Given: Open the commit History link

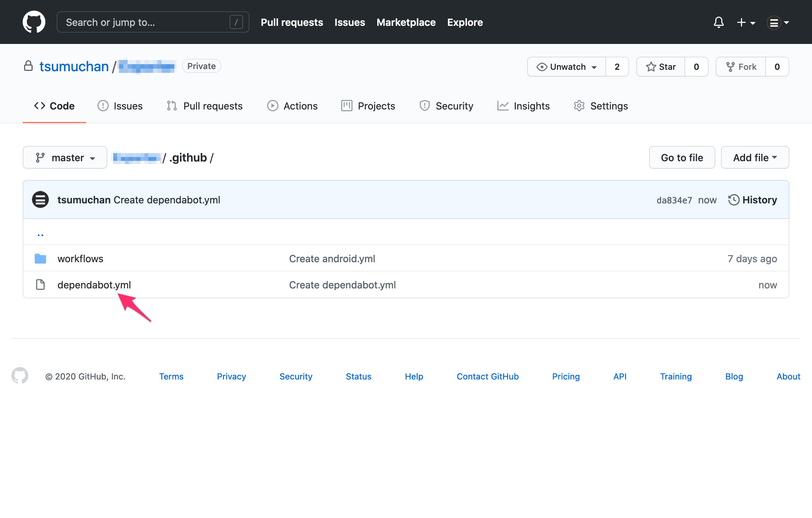Looking at the screenshot, I should [x=752, y=200].
